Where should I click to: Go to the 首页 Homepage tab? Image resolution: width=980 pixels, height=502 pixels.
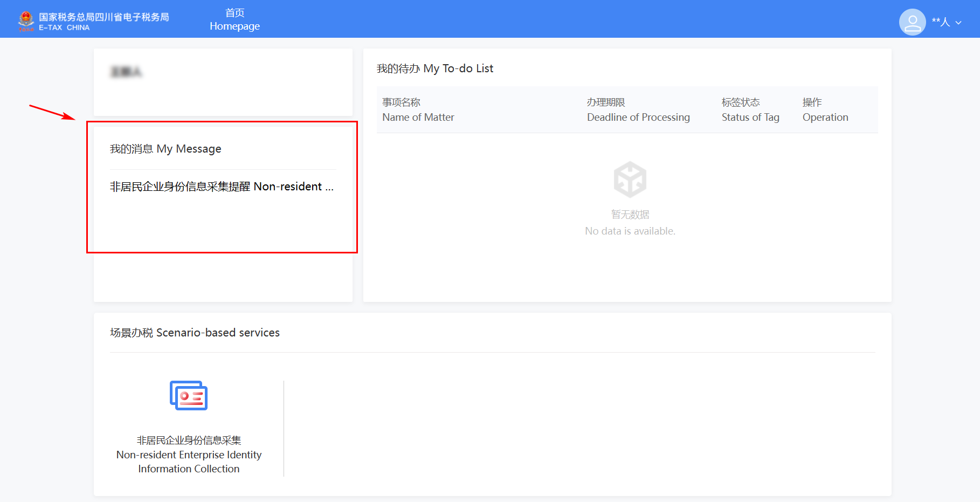coord(234,19)
